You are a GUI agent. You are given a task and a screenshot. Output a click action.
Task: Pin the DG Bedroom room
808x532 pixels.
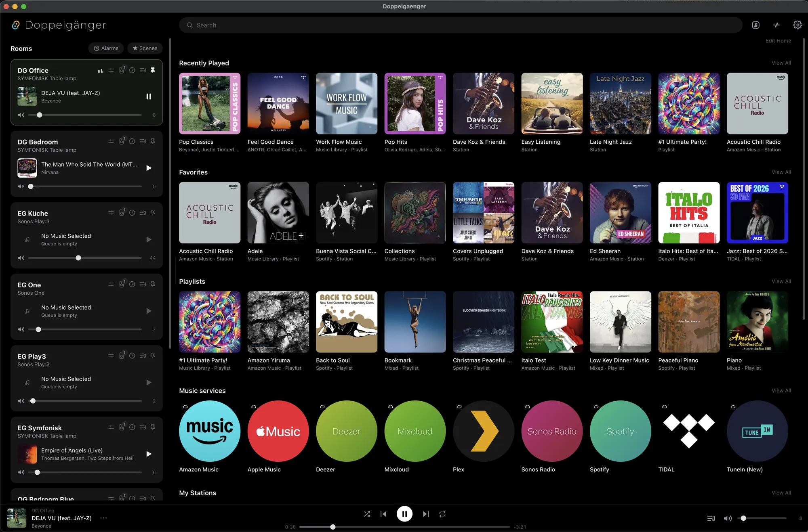point(153,141)
